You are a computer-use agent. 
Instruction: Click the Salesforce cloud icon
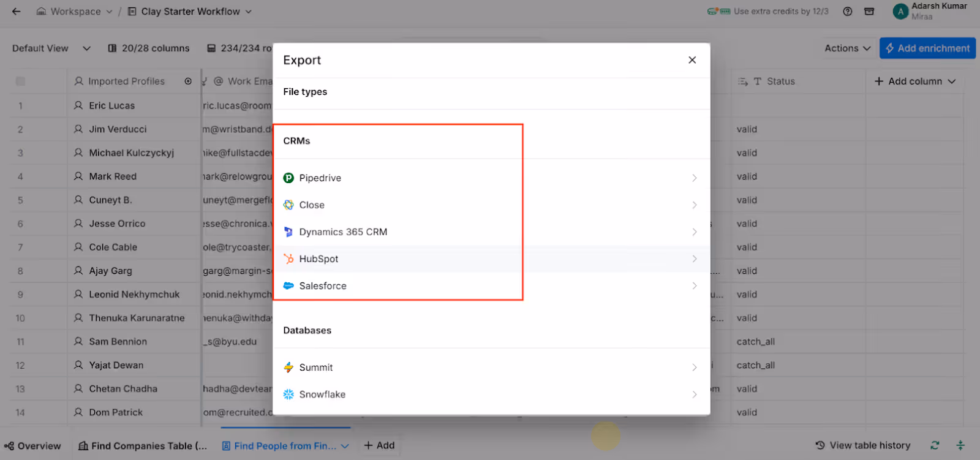point(288,286)
